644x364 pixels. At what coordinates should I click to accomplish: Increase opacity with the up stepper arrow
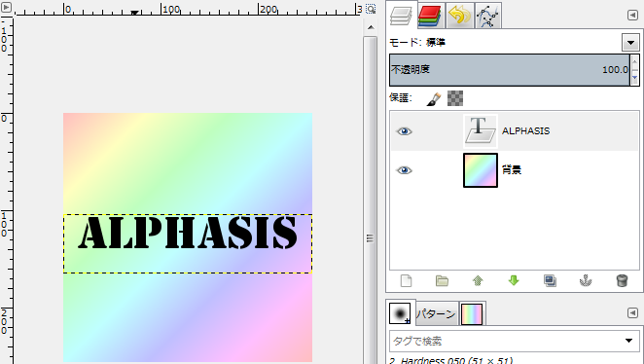[x=635, y=61]
